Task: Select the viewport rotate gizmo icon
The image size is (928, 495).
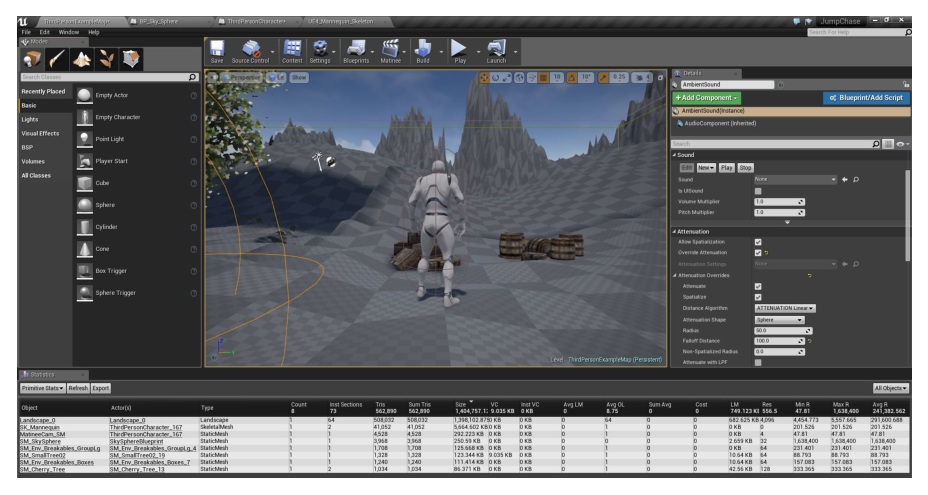Action: (495, 78)
